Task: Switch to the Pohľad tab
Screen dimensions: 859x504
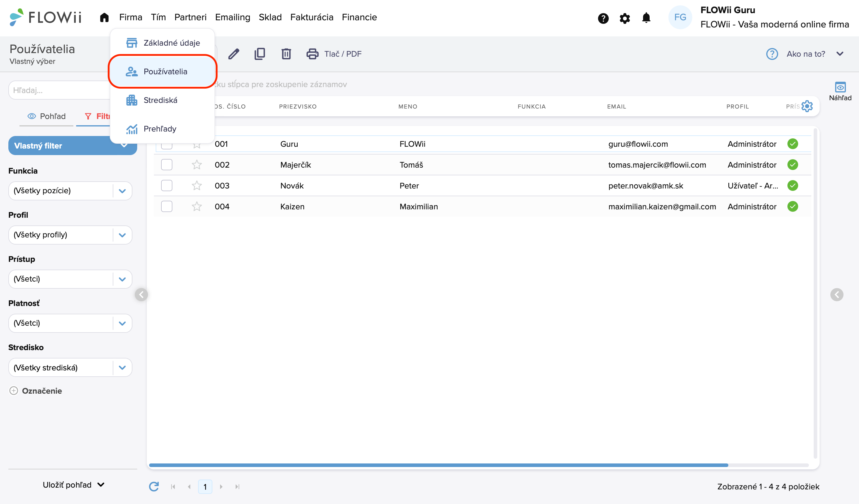Action: pyautogui.click(x=46, y=116)
